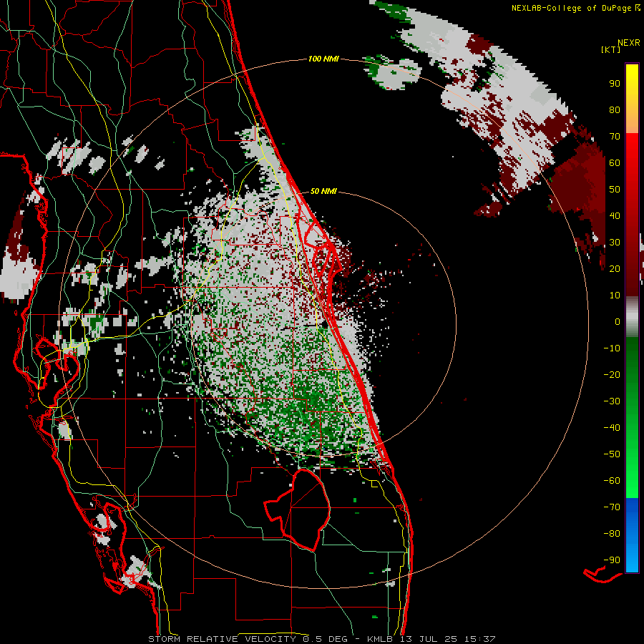Click the -20 knot scale value
Image resolution: width=644 pixels, height=644 pixels.
pyautogui.click(x=612, y=374)
